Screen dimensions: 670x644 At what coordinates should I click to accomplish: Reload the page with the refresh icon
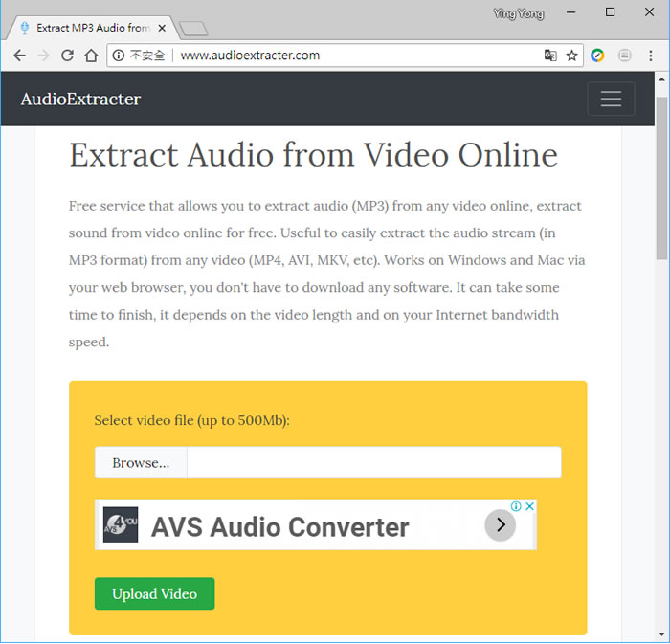click(67, 56)
